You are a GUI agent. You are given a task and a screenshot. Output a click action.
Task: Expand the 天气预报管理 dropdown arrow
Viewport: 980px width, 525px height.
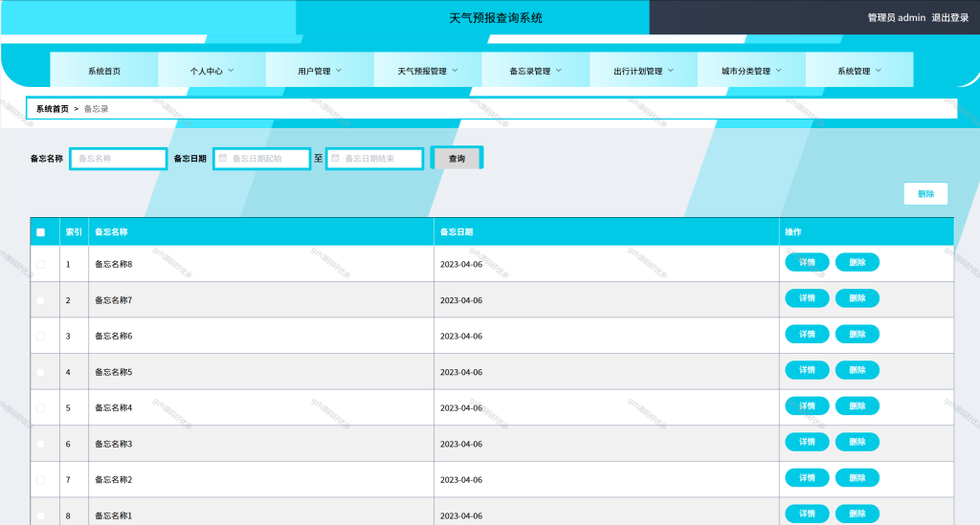pyautogui.click(x=455, y=71)
